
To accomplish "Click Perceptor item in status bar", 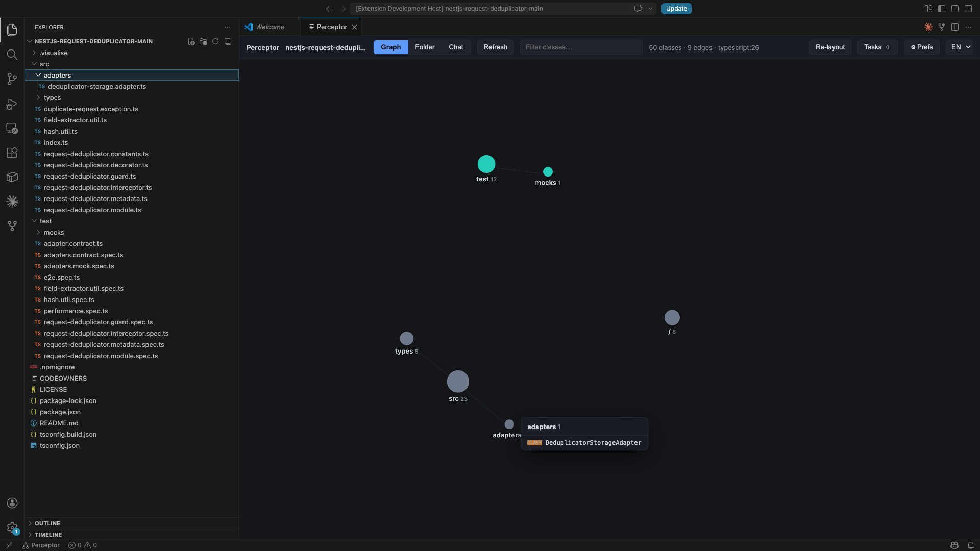I will click(41, 545).
